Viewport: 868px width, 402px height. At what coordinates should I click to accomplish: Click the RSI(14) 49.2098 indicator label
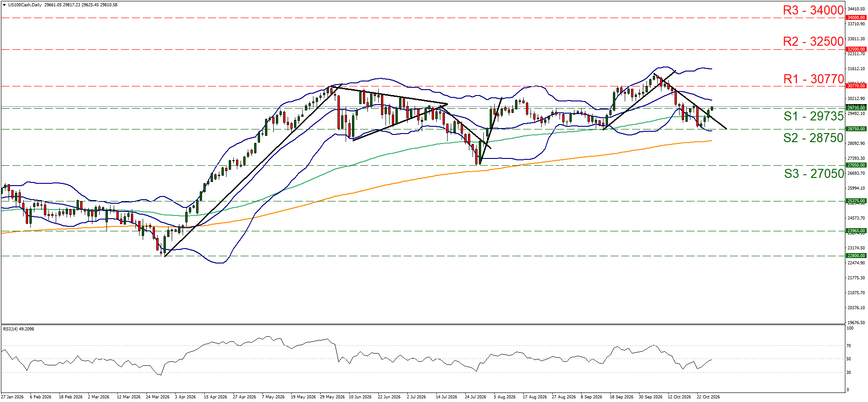coord(19,329)
